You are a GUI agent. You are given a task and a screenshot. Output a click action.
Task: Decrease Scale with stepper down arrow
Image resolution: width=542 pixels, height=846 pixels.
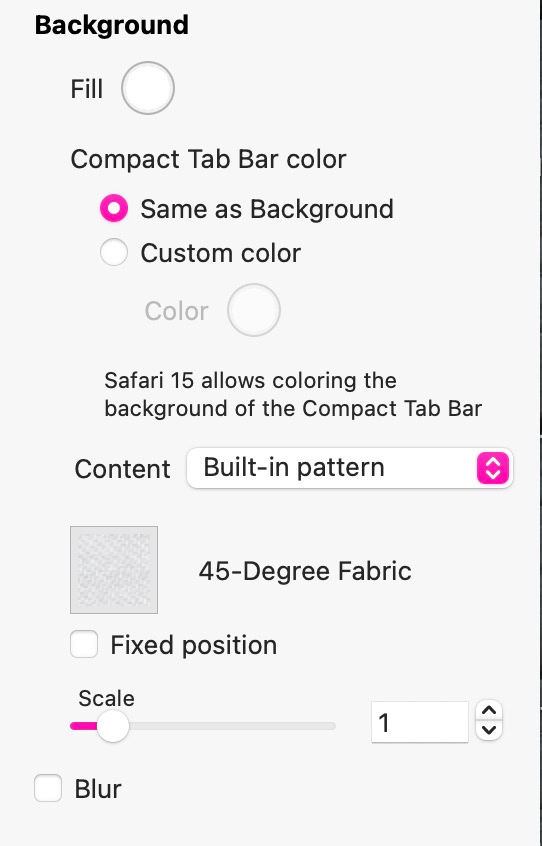tap(489, 731)
